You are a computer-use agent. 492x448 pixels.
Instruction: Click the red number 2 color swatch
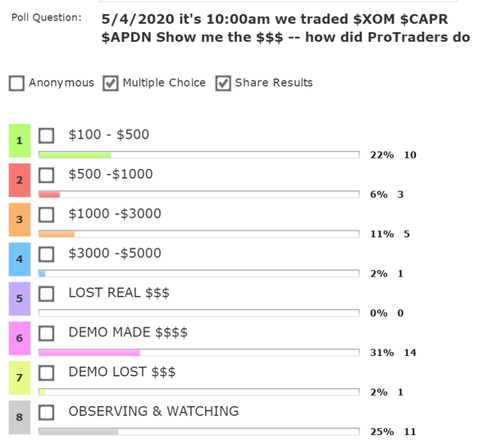click(19, 180)
